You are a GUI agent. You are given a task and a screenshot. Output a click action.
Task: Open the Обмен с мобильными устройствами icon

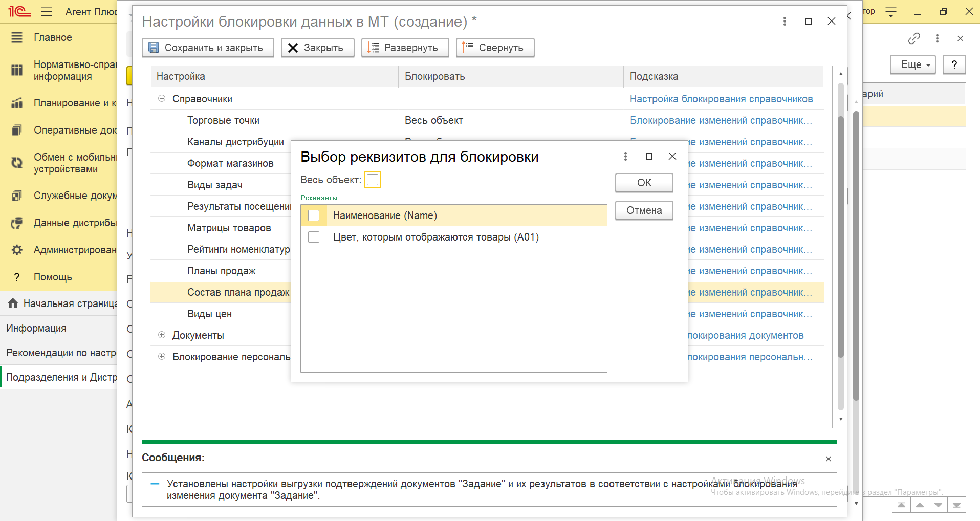17,163
